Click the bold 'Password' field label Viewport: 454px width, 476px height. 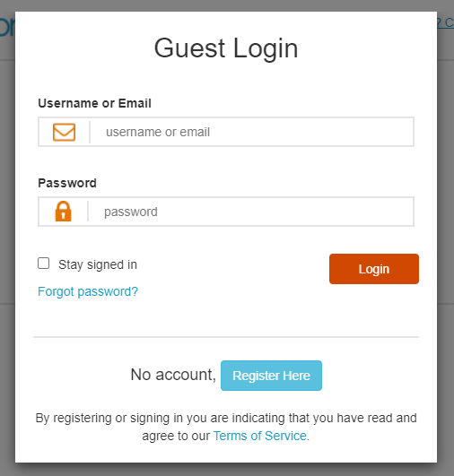[x=67, y=183]
